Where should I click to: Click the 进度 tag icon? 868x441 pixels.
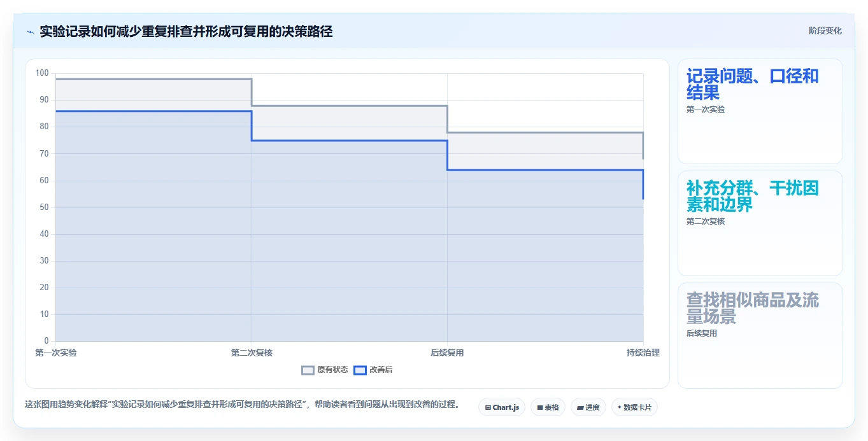[x=580, y=407]
